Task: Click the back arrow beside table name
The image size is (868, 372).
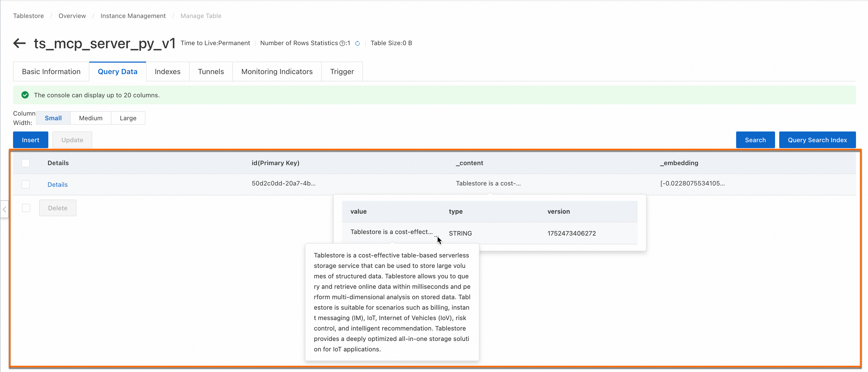Action: tap(20, 43)
